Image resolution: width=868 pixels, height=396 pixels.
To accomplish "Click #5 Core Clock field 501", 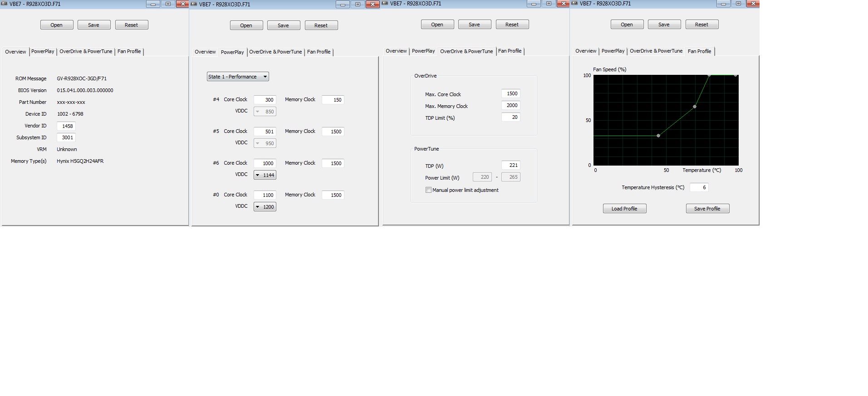I will [x=265, y=132].
